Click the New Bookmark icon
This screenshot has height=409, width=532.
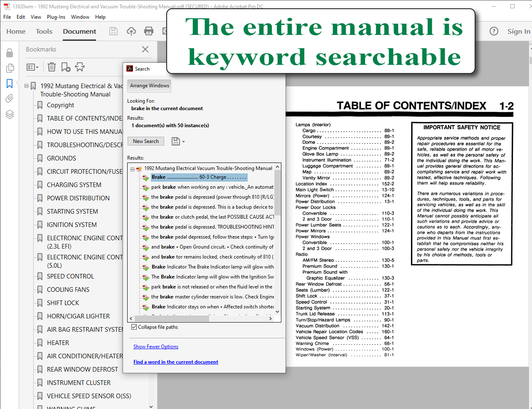(x=66, y=67)
